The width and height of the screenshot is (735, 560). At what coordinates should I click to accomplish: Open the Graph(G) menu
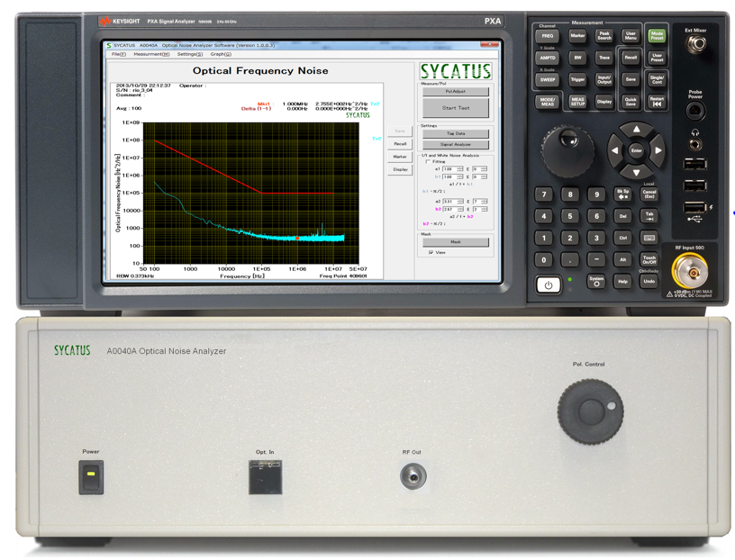point(221,54)
